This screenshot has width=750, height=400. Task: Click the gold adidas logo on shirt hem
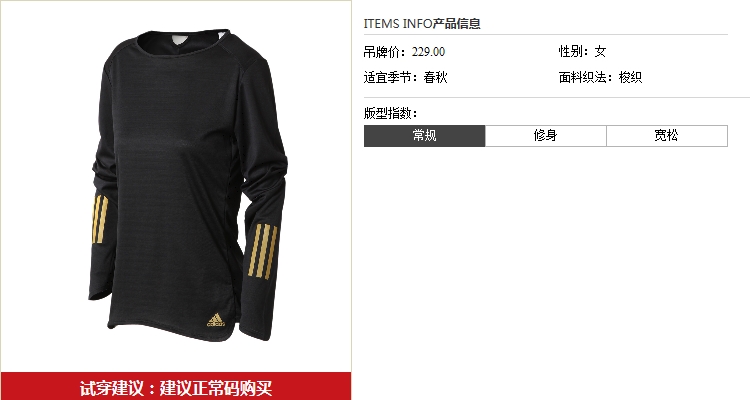(x=216, y=320)
